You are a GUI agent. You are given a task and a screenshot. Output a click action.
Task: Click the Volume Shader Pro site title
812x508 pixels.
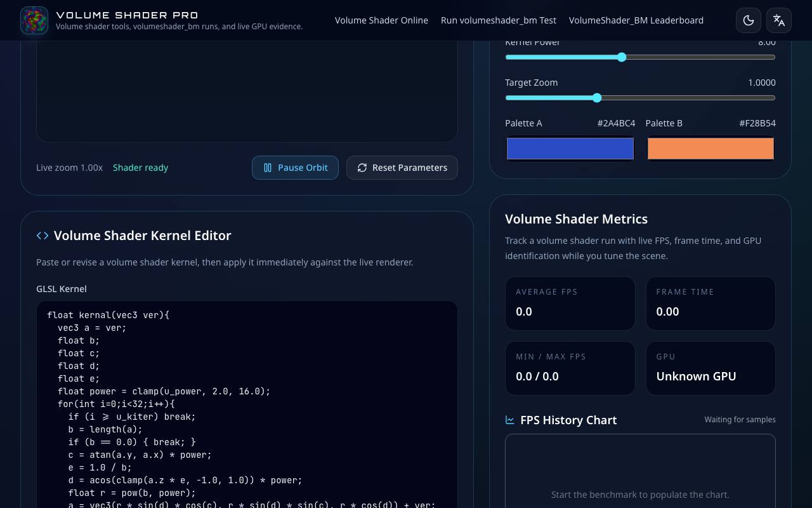click(127, 15)
